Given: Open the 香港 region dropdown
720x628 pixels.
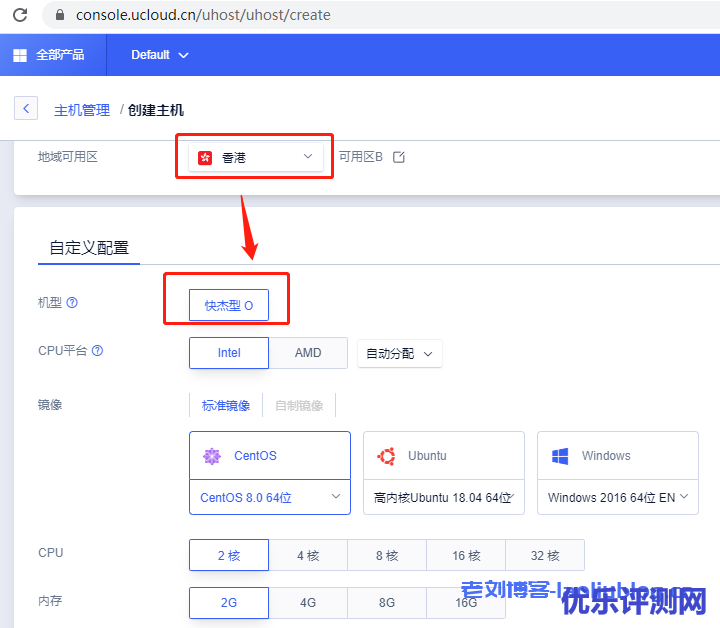Looking at the screenshot, I should pyautogui.click(x=257, y=158).
